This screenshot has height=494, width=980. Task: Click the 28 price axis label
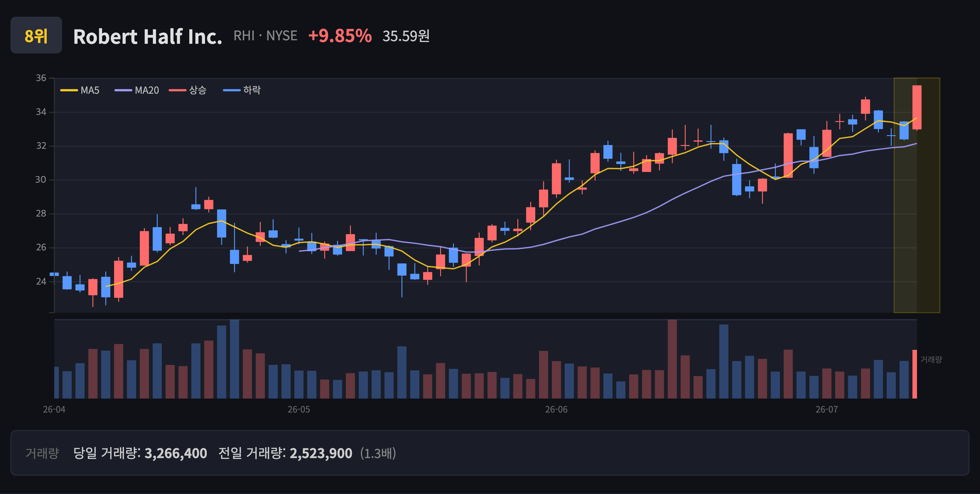point(41,214)
